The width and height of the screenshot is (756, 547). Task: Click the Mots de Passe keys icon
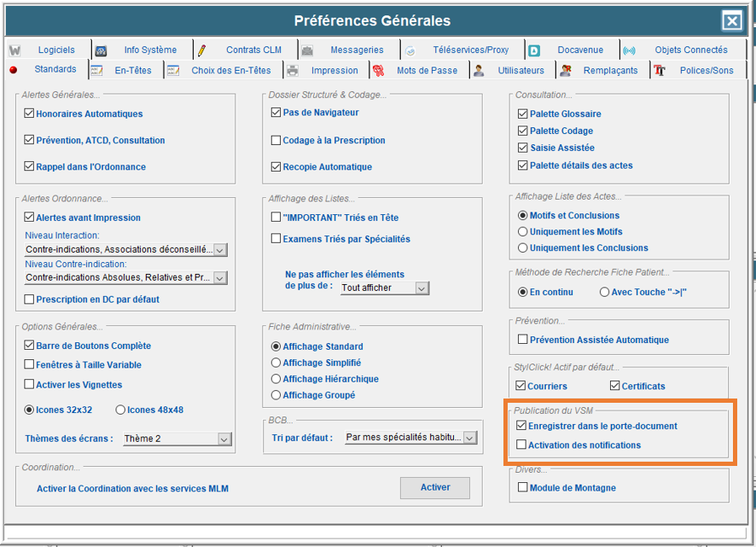coord(377,71)
